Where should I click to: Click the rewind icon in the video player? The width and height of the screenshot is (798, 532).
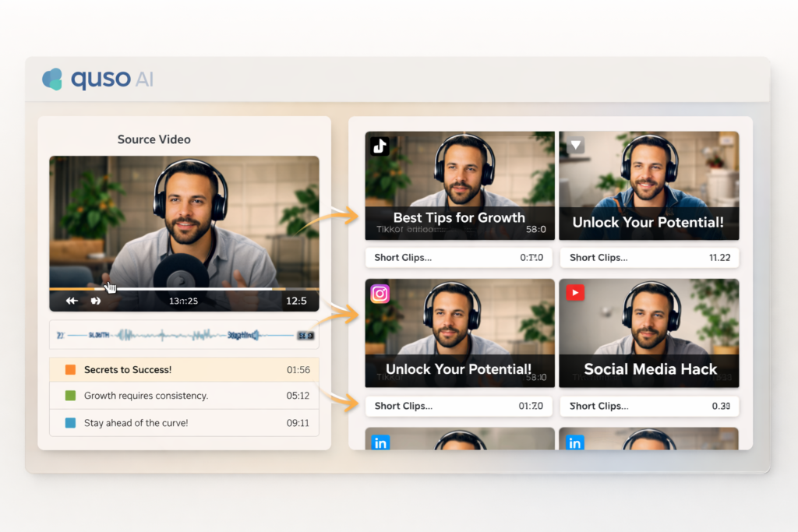coord(72,300)
